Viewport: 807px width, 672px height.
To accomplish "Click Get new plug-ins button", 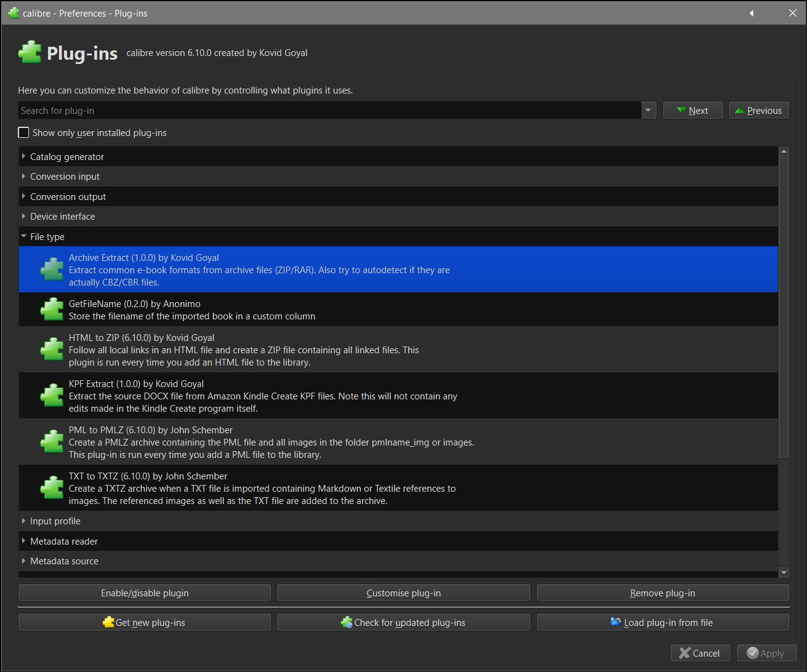I will [x=145, y=622].
